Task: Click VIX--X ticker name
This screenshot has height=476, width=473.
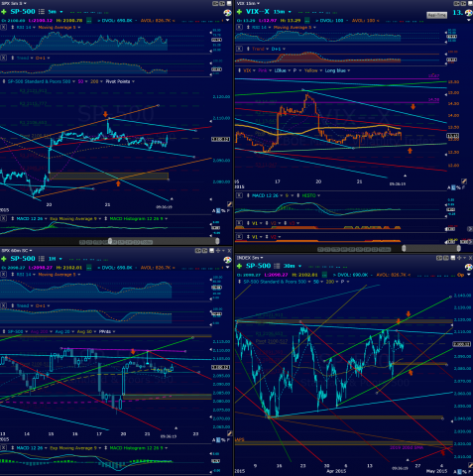Action: coord(258,12)
